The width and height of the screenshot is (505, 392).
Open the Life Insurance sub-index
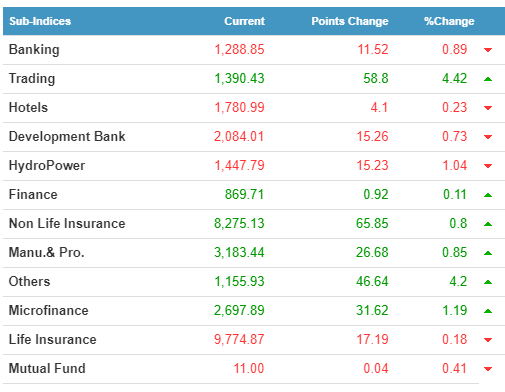point(52,339)
